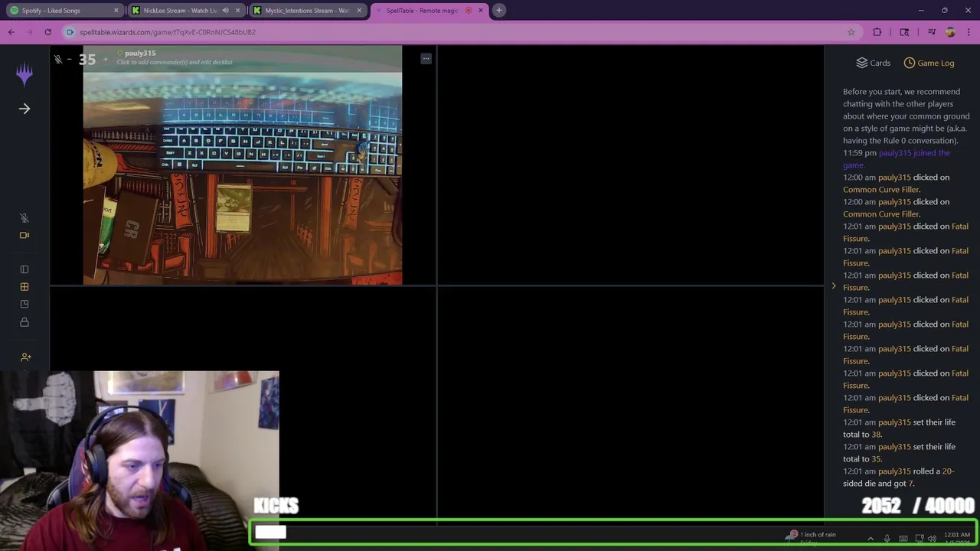Open pauly315's video options three-dot menu
Image resolution: width=980 pixels, height=551 pixels.
pos(426,58)
